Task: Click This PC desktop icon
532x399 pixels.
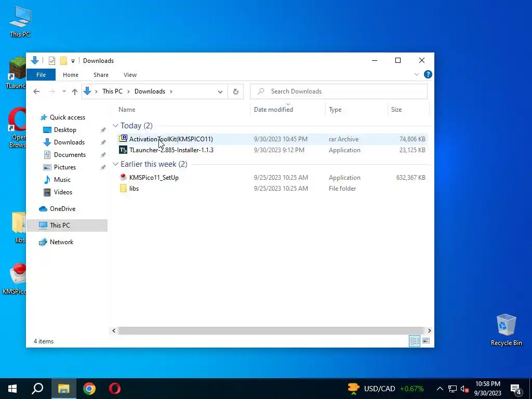Action: tap(20, 21)
